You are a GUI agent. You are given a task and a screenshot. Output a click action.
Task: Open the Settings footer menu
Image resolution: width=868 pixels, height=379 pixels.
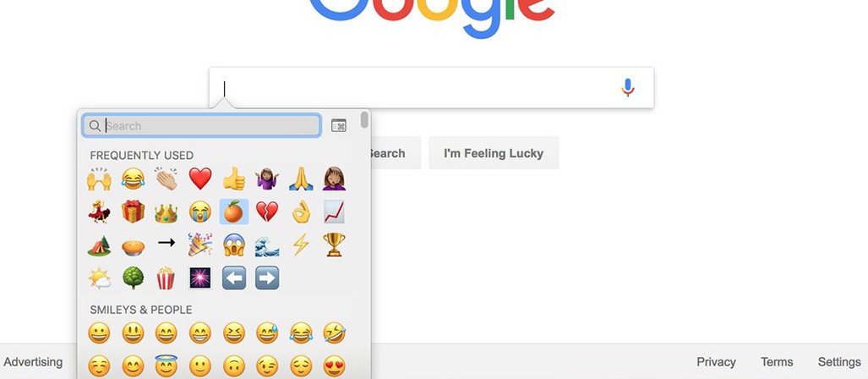[839, 362]
